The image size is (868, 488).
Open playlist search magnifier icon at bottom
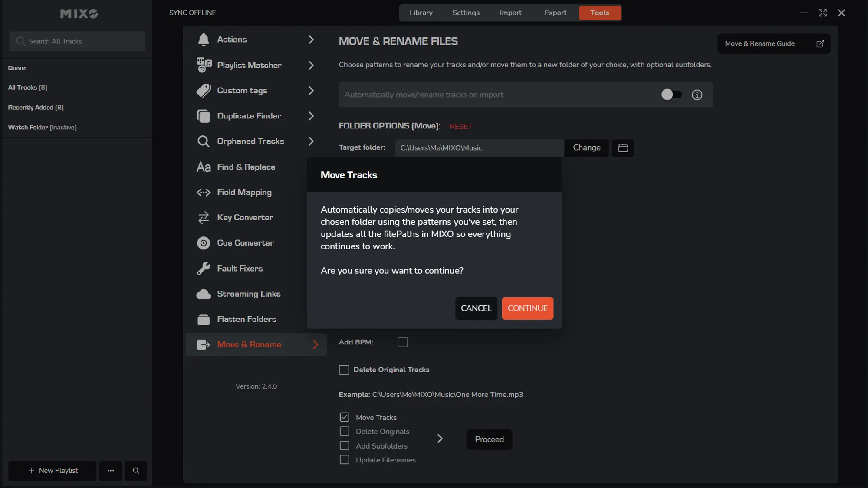(136, 471)
